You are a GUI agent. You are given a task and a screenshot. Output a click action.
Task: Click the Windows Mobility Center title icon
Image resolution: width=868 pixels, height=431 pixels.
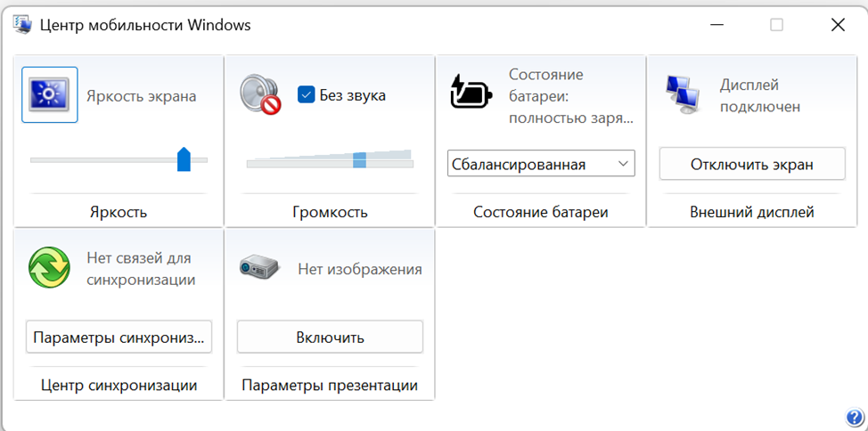(x=22, y=25)
